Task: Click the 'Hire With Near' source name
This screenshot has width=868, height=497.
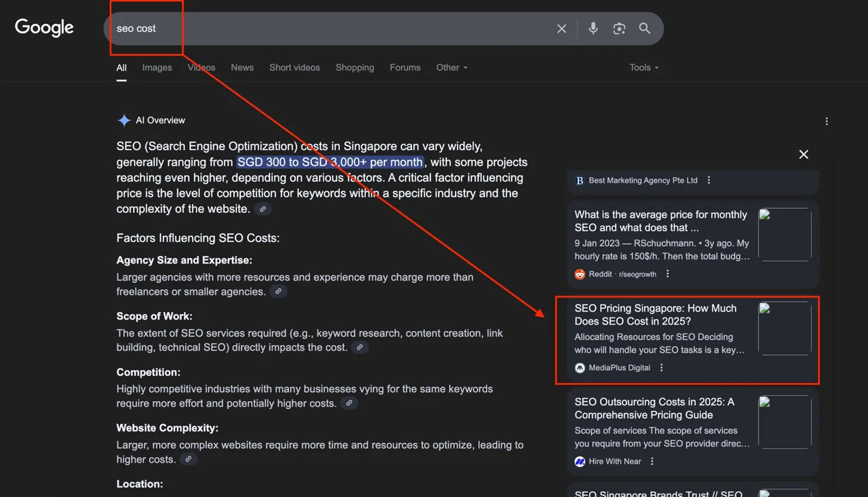Action: coord(615,461)
